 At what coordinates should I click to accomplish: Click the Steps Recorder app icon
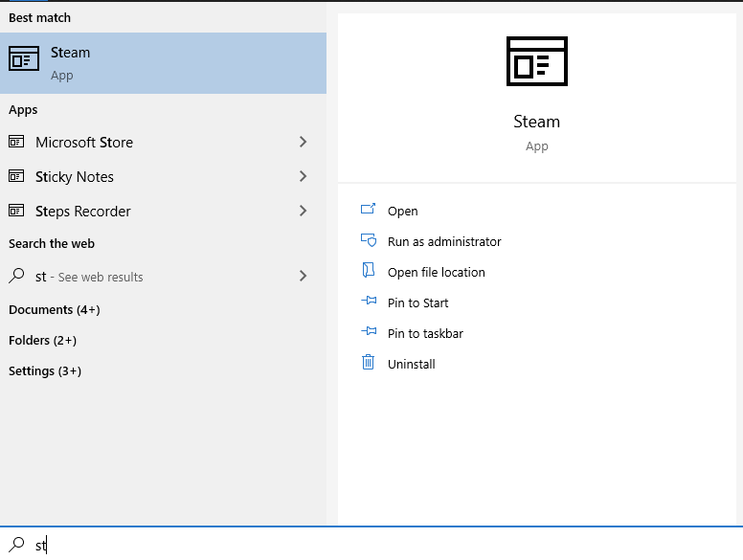tap(16, 211)
